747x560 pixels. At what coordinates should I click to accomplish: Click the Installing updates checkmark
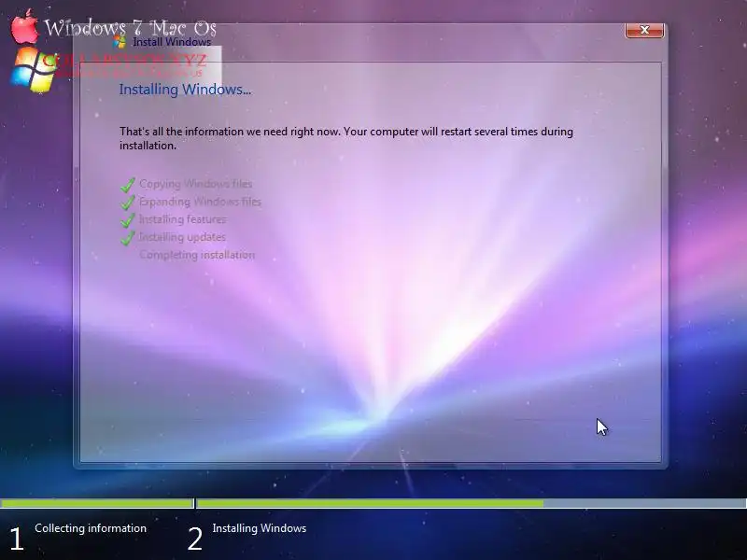(x=128, y=238)
